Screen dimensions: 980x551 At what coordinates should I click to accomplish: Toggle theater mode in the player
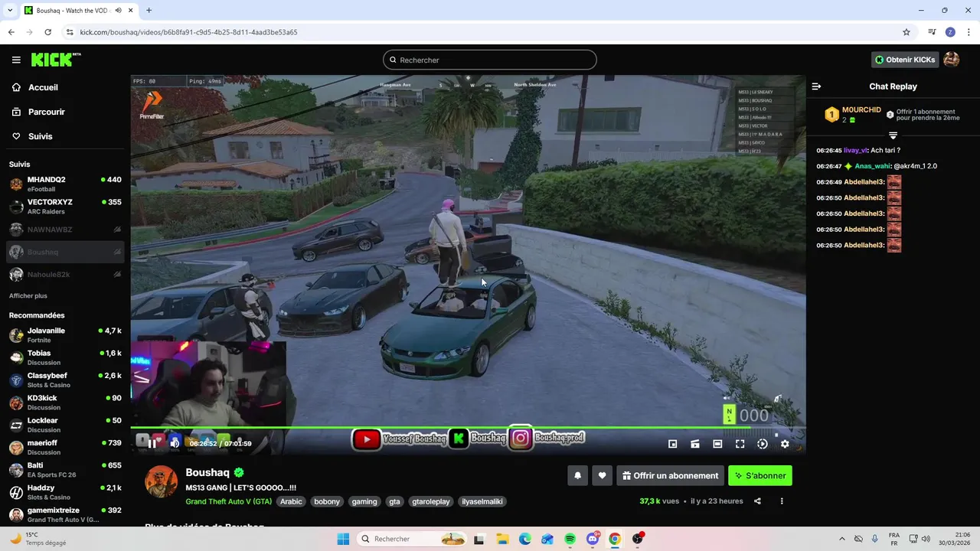pos(717,444)
